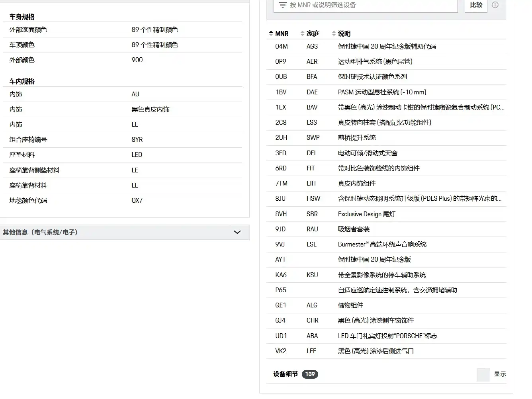Select the 2UH 前桥提升系统 row

point(386,138)
